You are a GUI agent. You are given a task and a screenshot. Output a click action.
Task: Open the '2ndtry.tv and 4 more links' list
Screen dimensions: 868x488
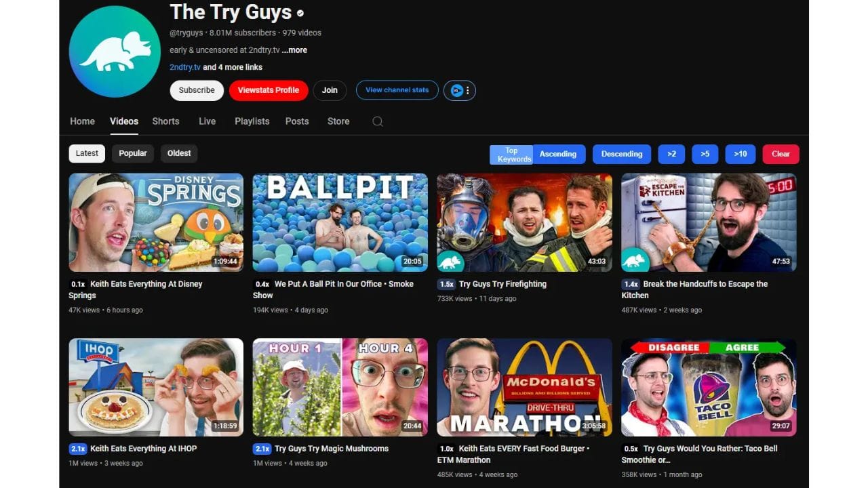(x=216, y=67)
